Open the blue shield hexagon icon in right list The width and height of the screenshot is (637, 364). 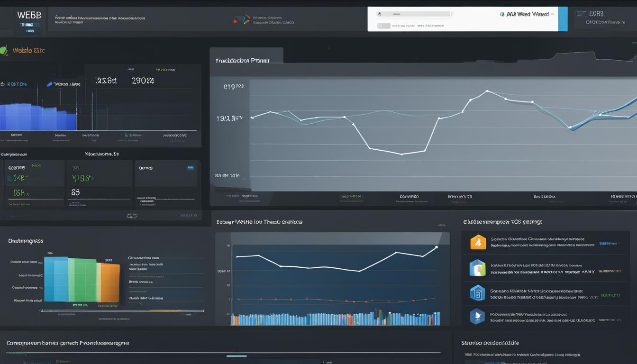[477, 295]
